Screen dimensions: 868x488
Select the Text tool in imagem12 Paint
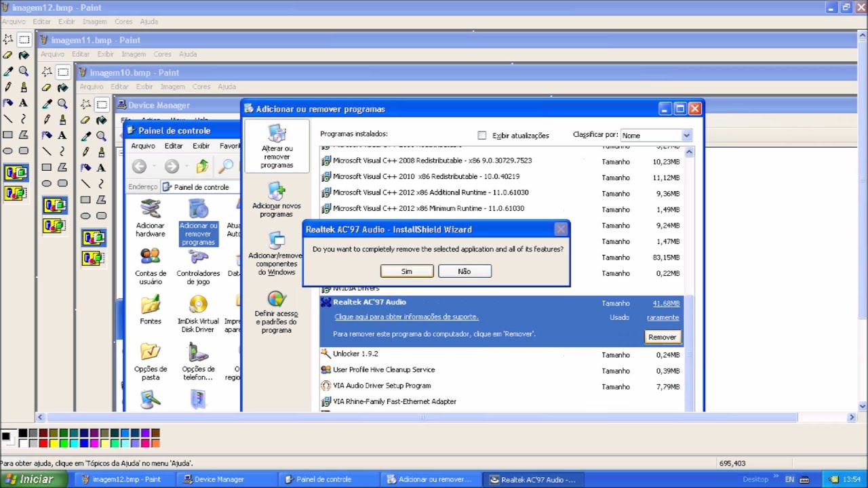tap(24, 103)
